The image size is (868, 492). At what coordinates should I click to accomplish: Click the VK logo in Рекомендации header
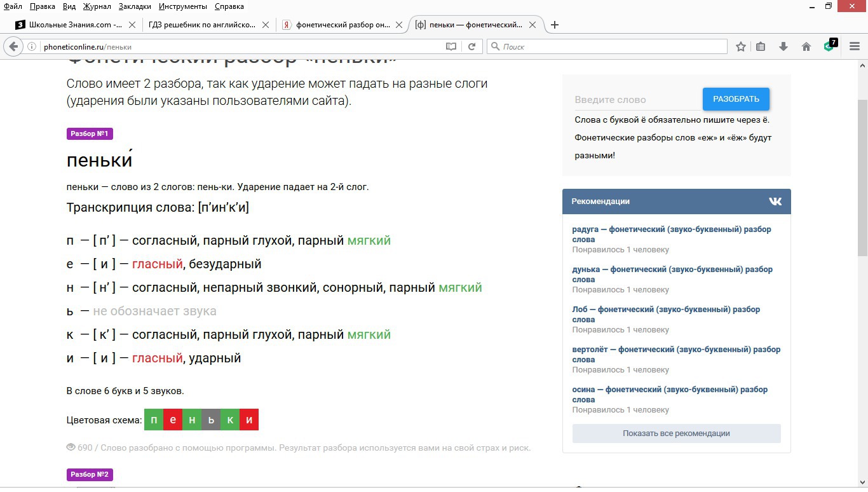[775, 202]
